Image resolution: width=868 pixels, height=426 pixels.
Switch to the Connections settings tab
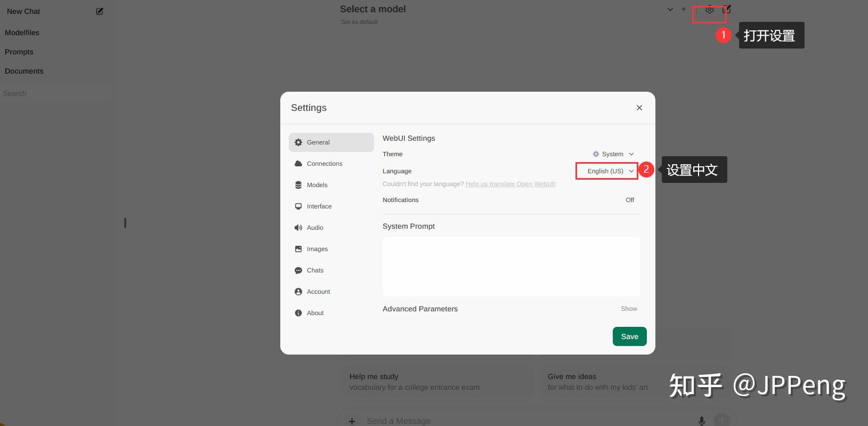[325, 164]
